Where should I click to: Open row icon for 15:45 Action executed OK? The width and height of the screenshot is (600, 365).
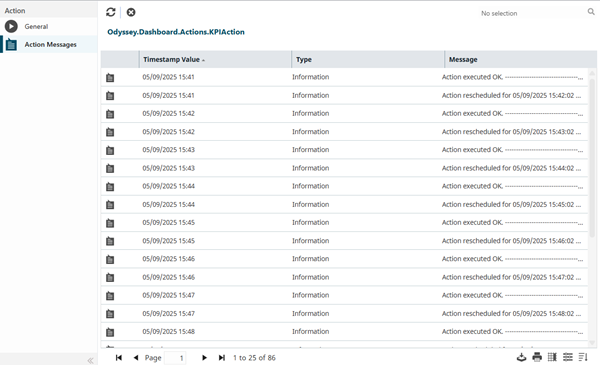110,223
